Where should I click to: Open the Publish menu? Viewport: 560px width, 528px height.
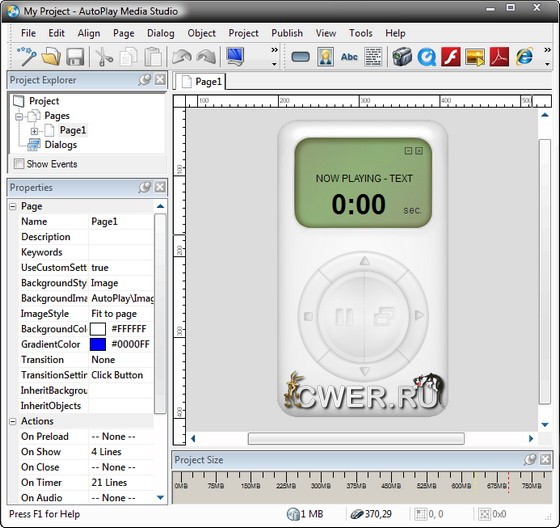(287, 33)
